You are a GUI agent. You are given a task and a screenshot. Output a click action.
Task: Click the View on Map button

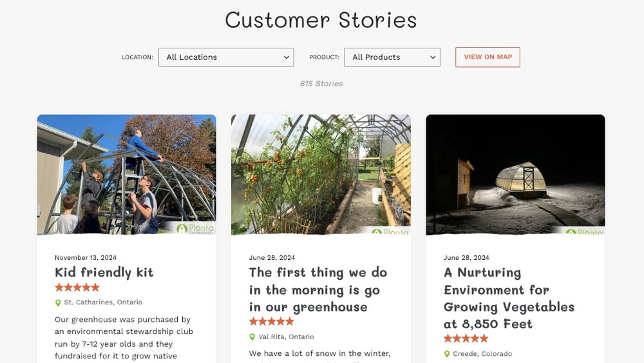pos(488,57)
